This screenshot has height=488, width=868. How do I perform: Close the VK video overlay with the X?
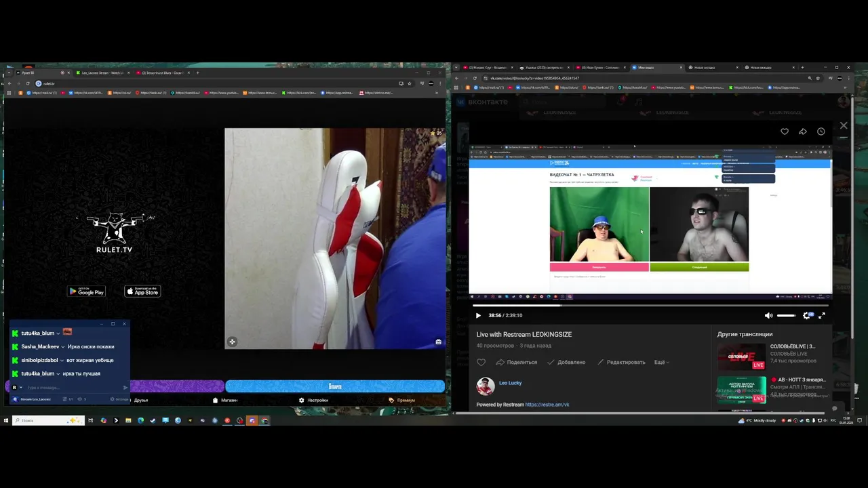tap(844, 125)
